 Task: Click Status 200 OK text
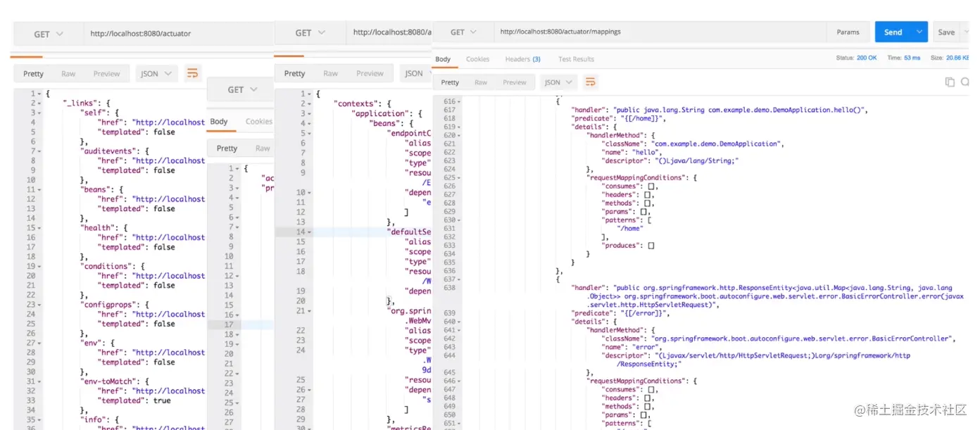click(x=856, y=58)
